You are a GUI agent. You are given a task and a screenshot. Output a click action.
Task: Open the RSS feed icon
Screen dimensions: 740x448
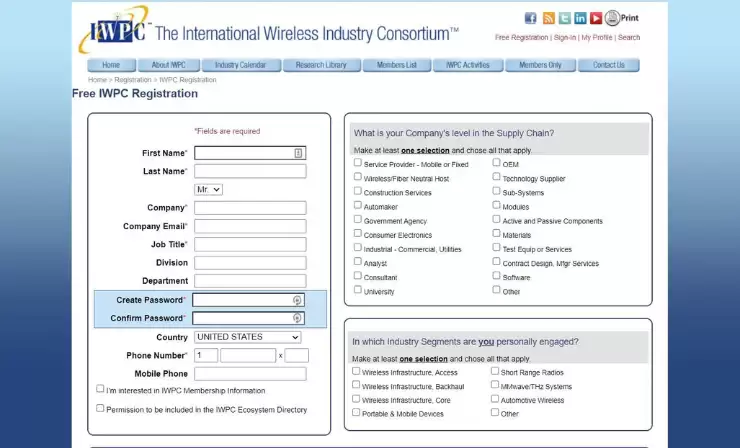point(548,18)
